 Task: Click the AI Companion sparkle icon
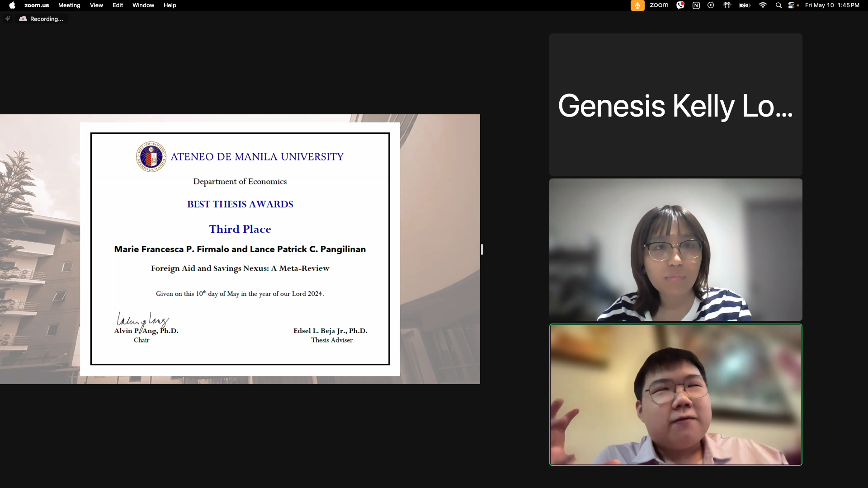8,19
